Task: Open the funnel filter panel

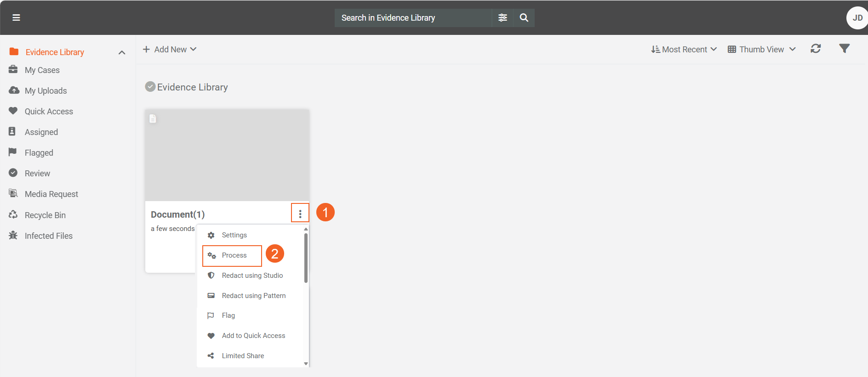Action: tap(844, 49)
